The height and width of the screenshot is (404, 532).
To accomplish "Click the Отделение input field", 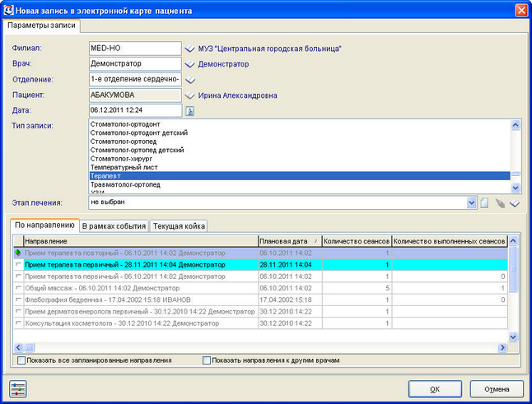I will pyautogui.click(x=135, y=79).
